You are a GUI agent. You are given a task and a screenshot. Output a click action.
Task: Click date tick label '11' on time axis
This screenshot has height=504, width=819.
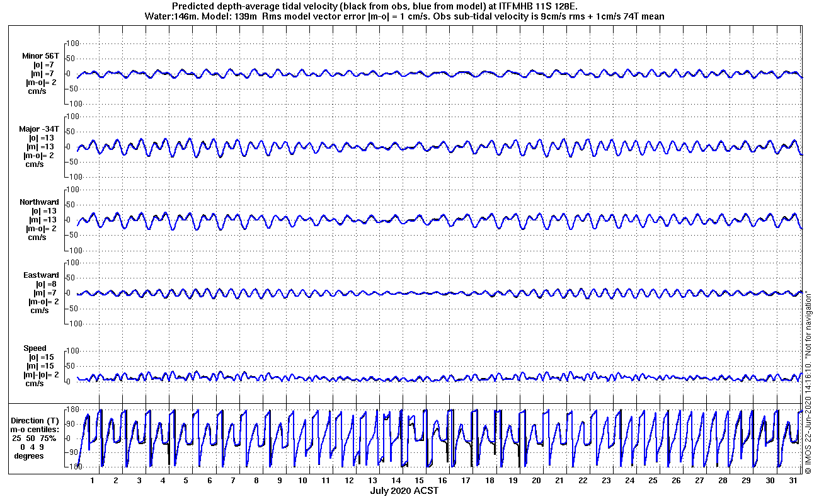click(x=326, y=481)
